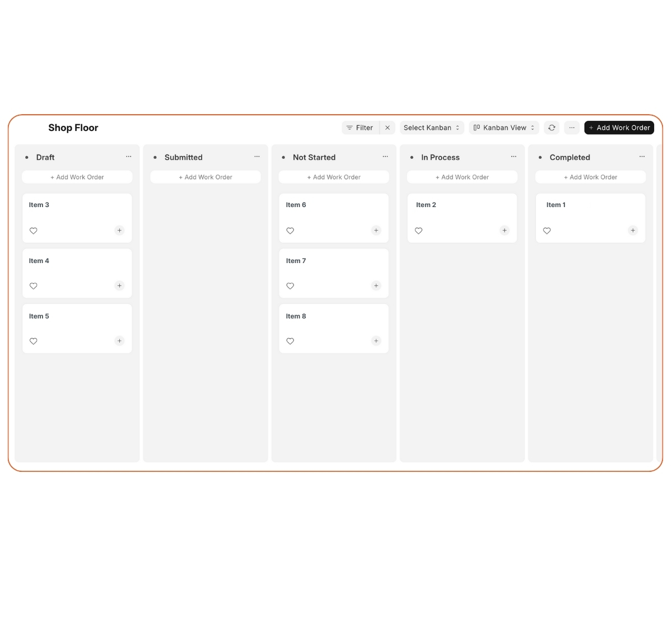Screen dimensions: 672x628
Task: Open the Item 7 card
Action: [334, 268]
